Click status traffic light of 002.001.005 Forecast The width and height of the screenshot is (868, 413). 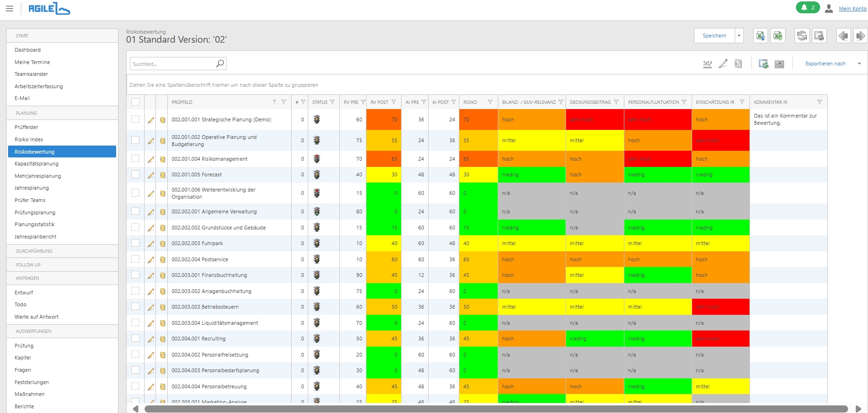[317, 174]
